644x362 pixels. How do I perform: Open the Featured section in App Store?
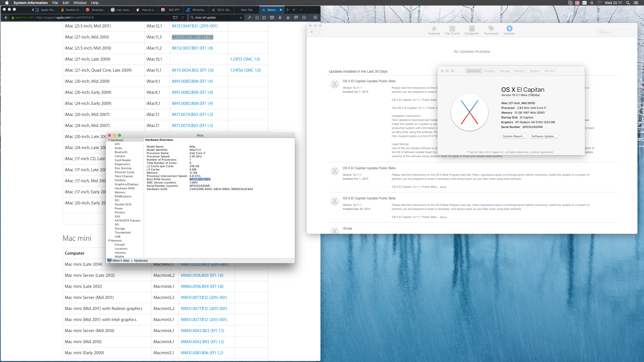pyautogui.click(x=434, y=30)
